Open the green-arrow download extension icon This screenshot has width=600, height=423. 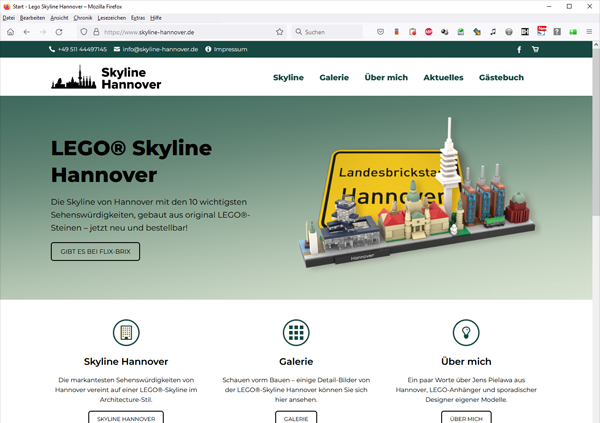pyautogui.click(x=461, y=32)
